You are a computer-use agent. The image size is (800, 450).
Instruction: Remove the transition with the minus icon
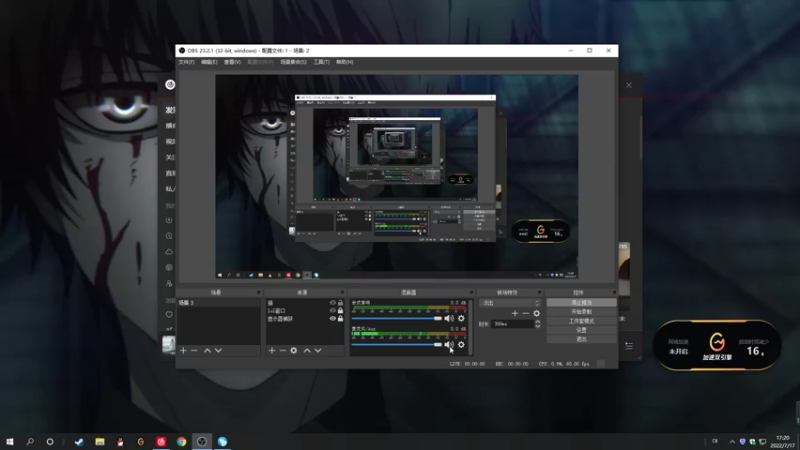coord(526,313)
